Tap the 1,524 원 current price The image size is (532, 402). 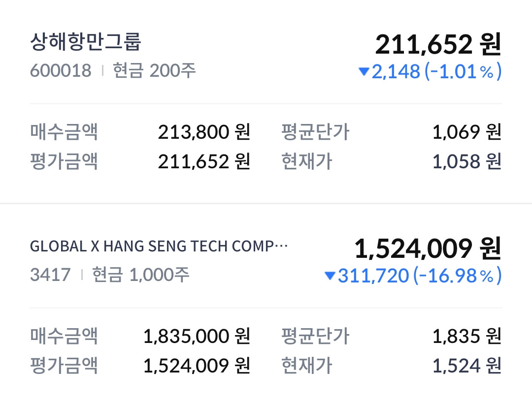coord(466,366)
